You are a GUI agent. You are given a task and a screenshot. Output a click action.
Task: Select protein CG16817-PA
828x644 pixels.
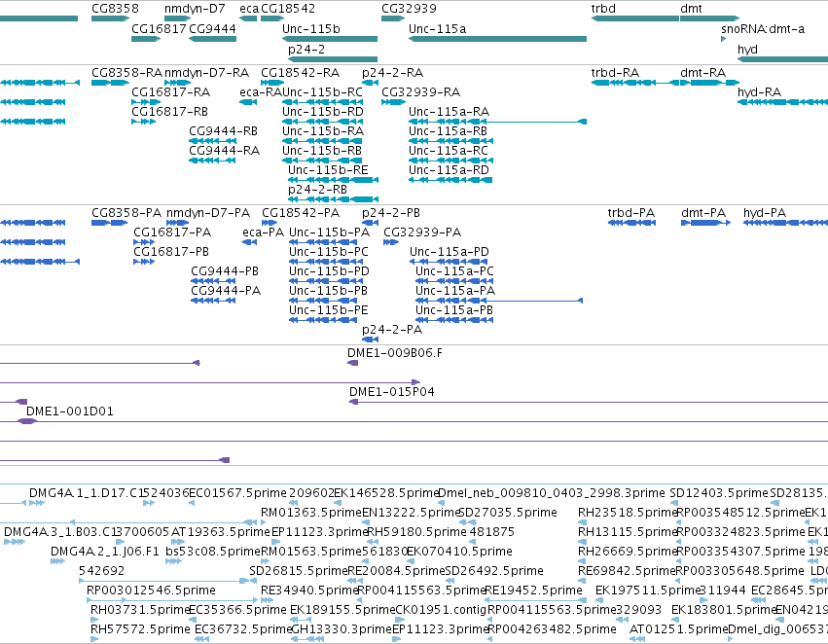(x=172, y=233)
